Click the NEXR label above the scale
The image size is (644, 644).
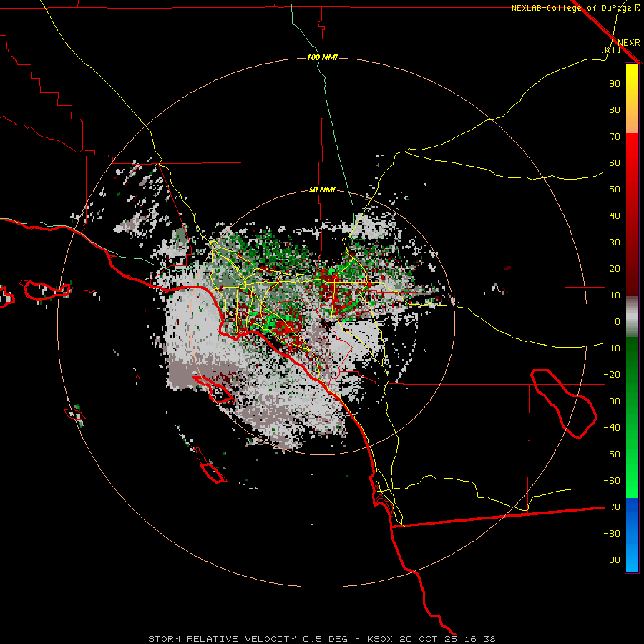coord(628,43)
